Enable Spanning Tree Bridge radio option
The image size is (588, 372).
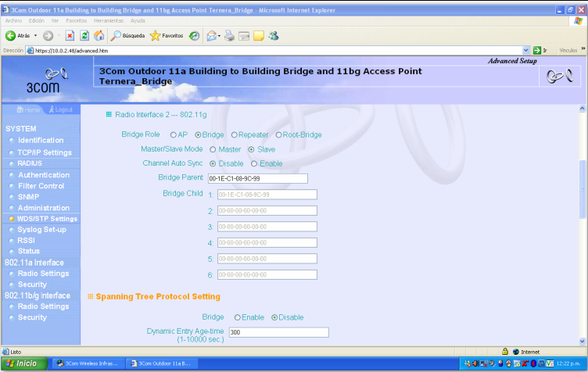click(237, 317)
